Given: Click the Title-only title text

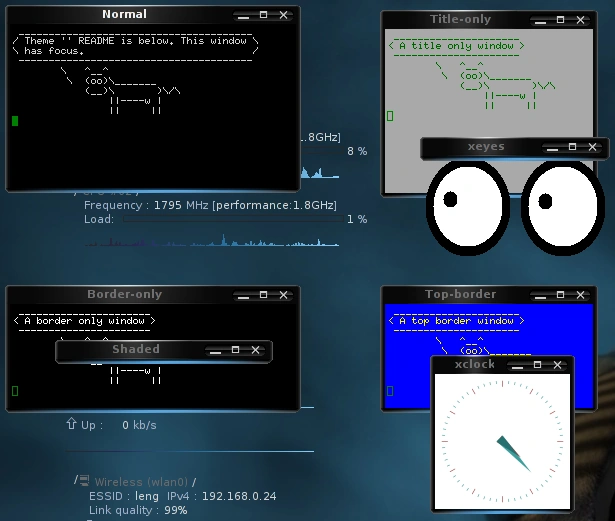Looking at the screenshot, I should point(460,19).
